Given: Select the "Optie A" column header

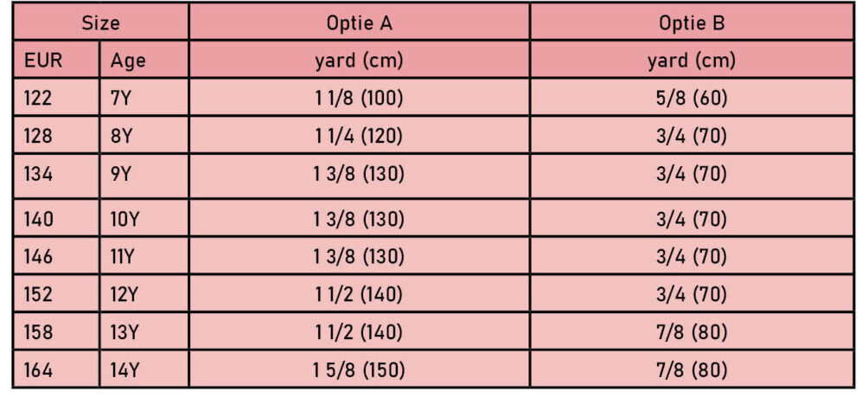Looking at the screenshot, I should point(359,23).
